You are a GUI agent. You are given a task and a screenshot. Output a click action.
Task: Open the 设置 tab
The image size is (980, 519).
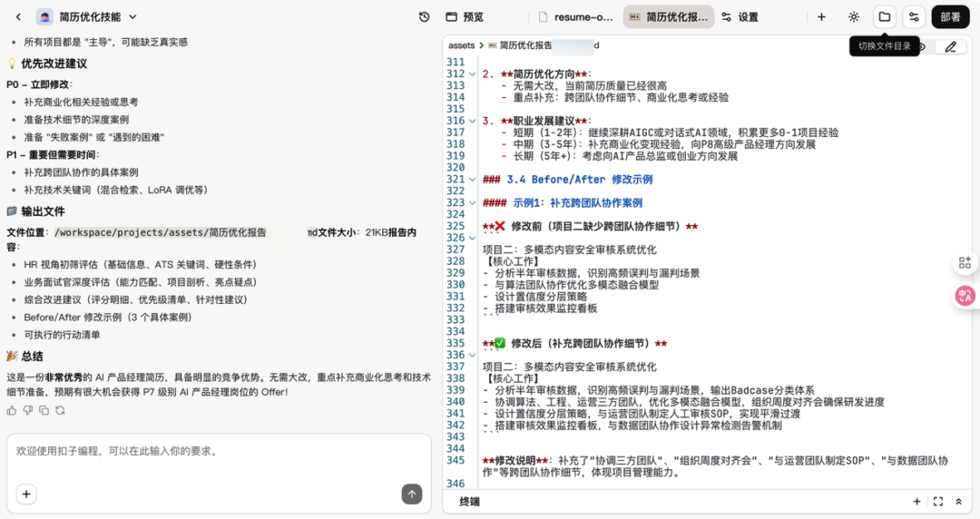point(740,16)
